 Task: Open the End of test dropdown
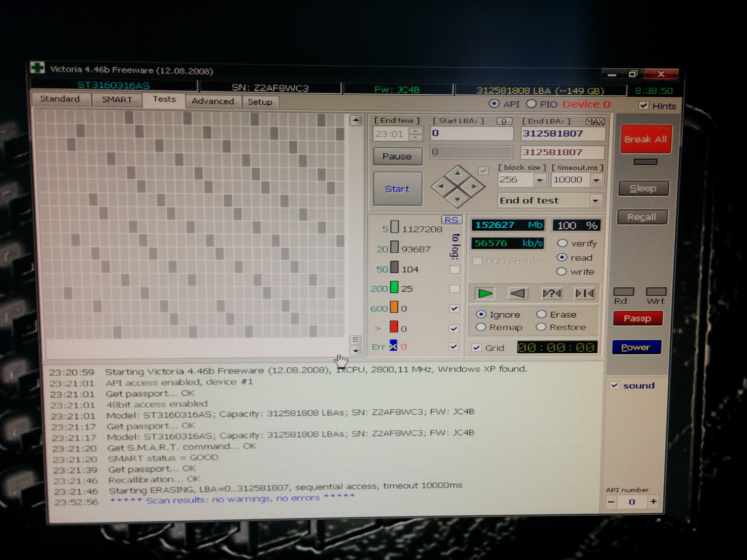595,200
